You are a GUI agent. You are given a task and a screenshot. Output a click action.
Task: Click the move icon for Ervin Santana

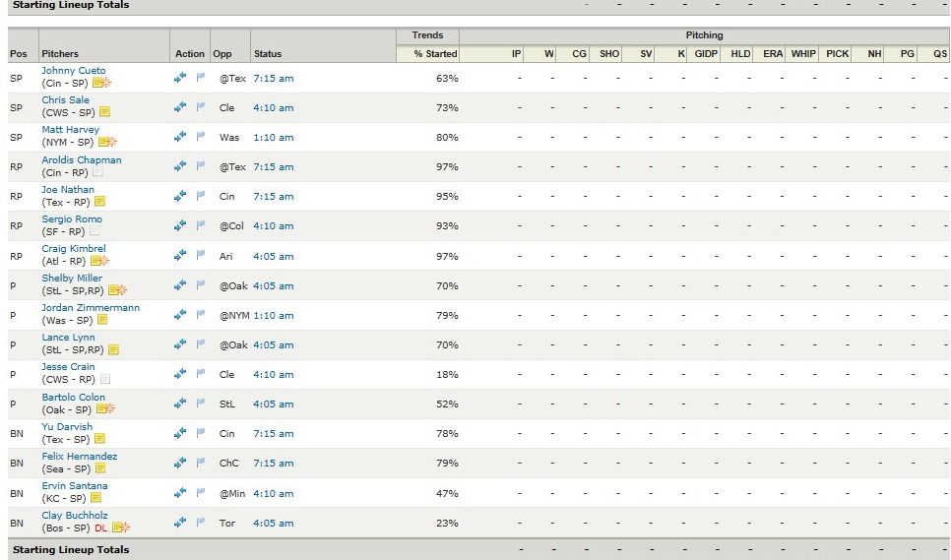180,493
